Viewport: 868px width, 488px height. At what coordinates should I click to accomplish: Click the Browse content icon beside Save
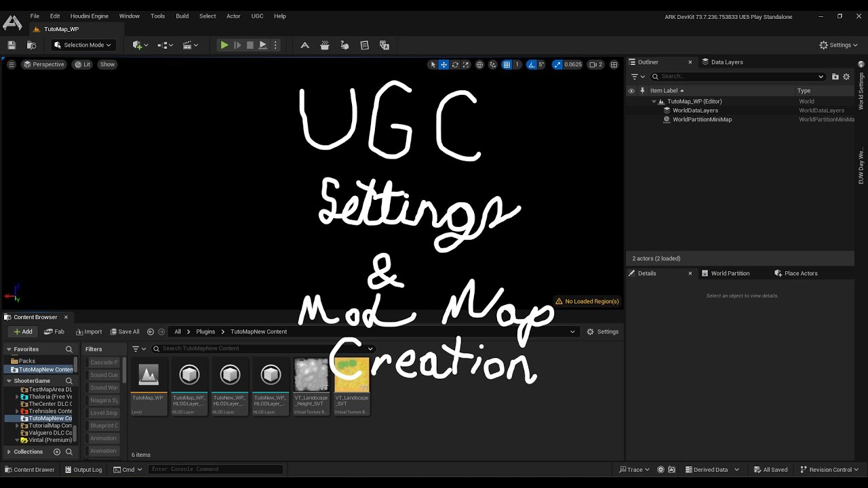[31, 45]
